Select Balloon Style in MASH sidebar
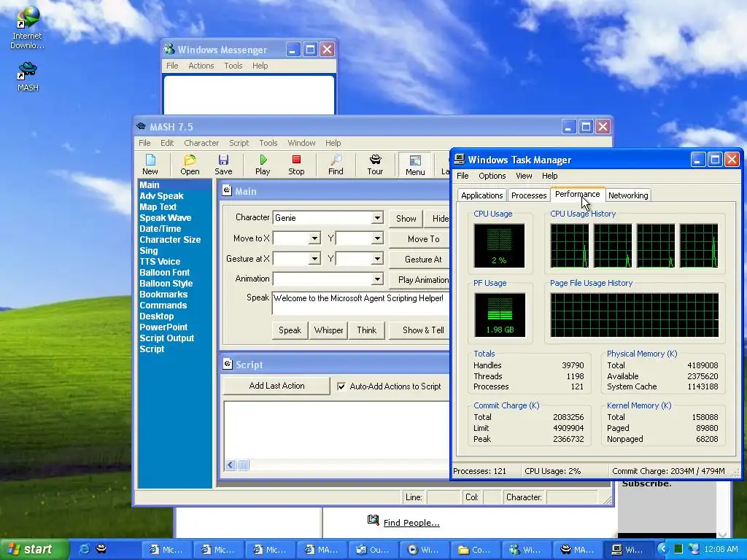The width and height of the screenshot is (747, 560). point(166,284)
